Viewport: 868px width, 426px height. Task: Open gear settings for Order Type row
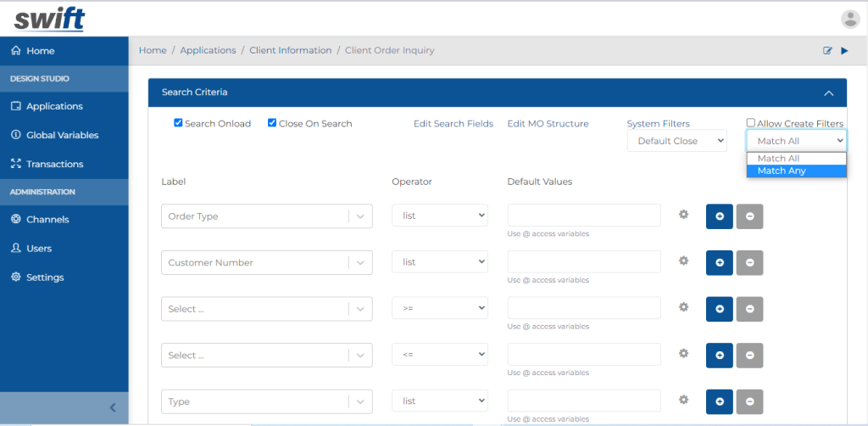[683, 215]
